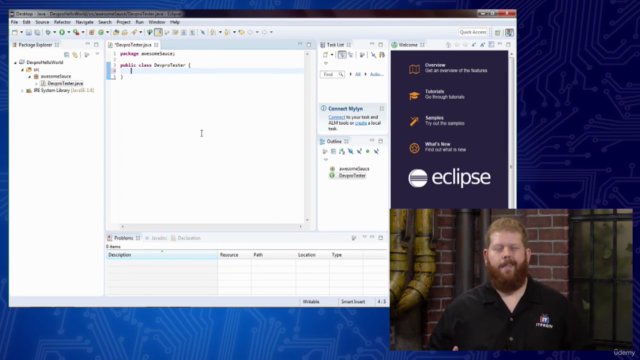This screenshot has height=360, width=640.
Task: Open the Navigate menu
Action: tap(84, 22)
